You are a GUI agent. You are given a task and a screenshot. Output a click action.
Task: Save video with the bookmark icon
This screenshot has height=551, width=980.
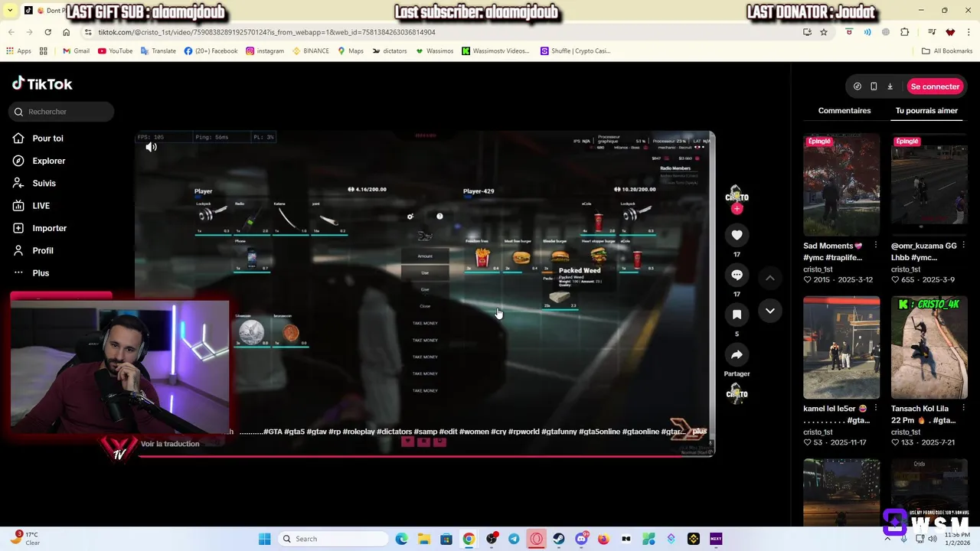tap(737, 315)
